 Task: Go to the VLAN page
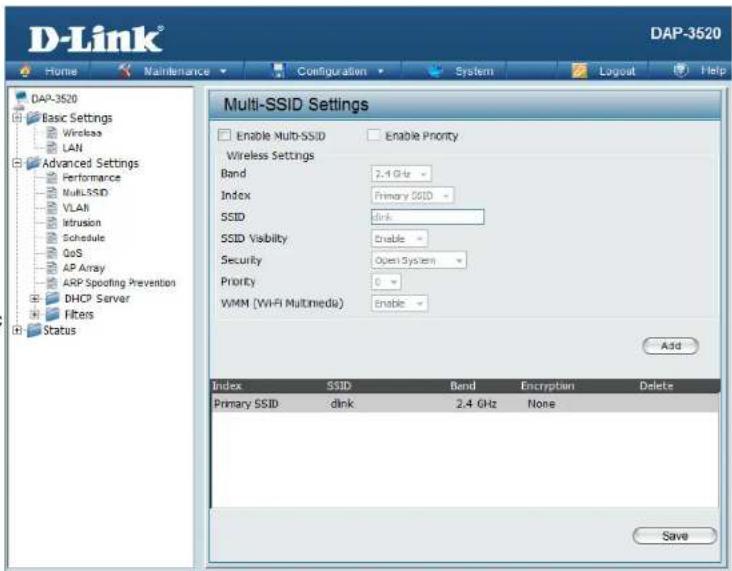(x=76, y=208)
